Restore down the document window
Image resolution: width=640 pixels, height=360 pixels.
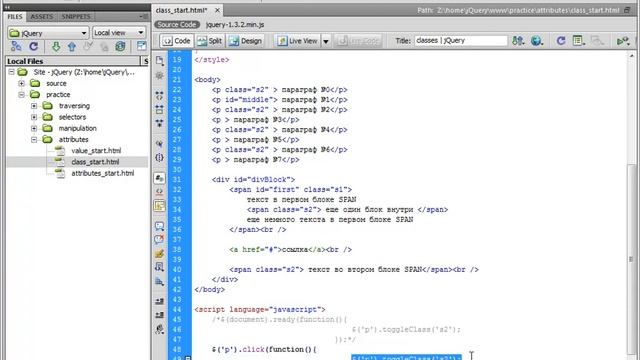coord(627,10)
